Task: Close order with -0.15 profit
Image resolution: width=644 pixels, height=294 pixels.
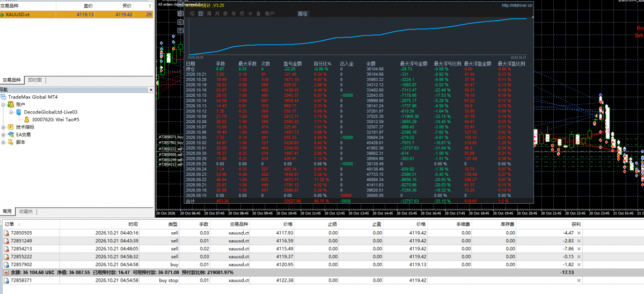Action: (579, 257)
